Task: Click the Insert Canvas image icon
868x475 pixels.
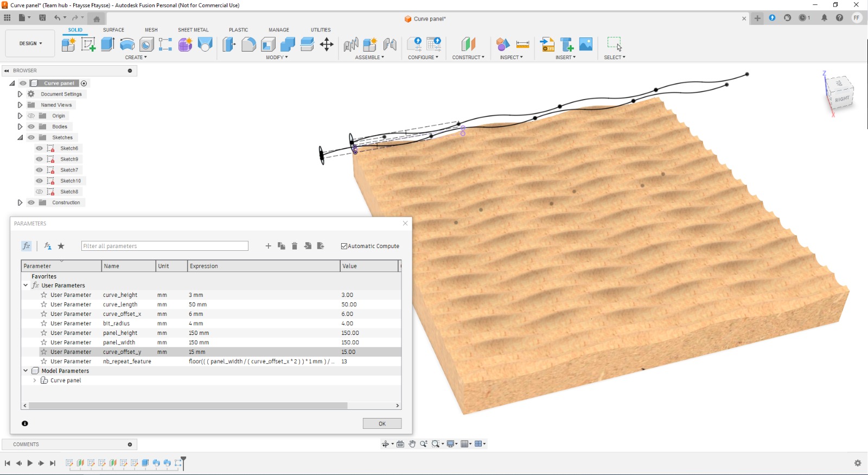Action: [x=586, y=44]
